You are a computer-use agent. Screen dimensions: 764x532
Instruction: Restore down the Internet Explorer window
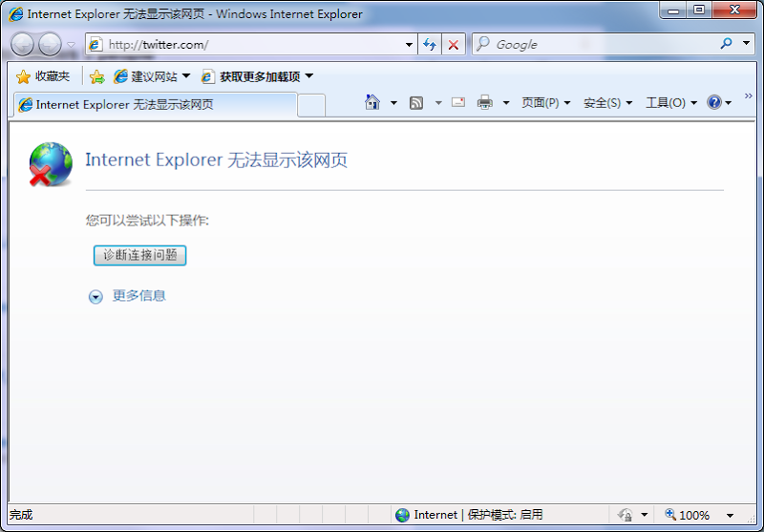(x=699, y=10)
